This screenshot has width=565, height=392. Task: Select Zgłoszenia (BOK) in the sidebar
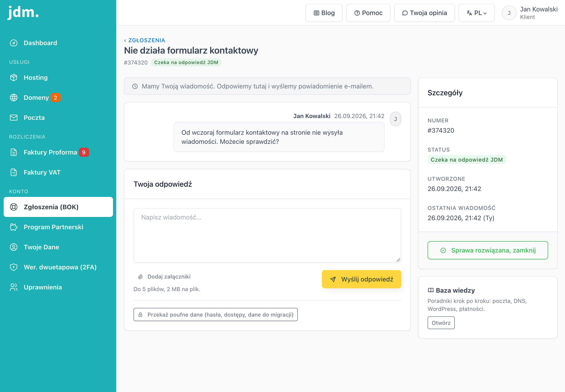coord(58,207)
